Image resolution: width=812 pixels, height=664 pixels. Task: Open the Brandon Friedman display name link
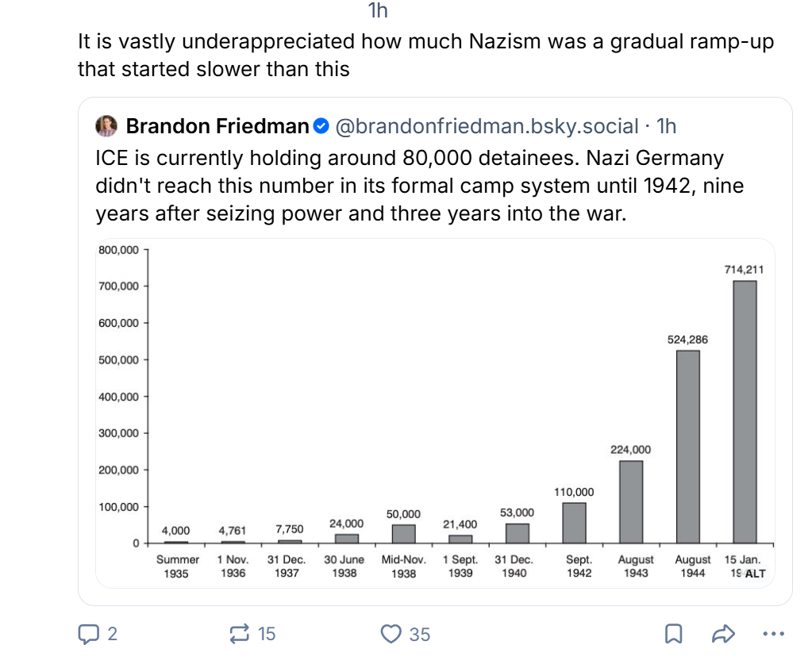(x=217, y=126)
